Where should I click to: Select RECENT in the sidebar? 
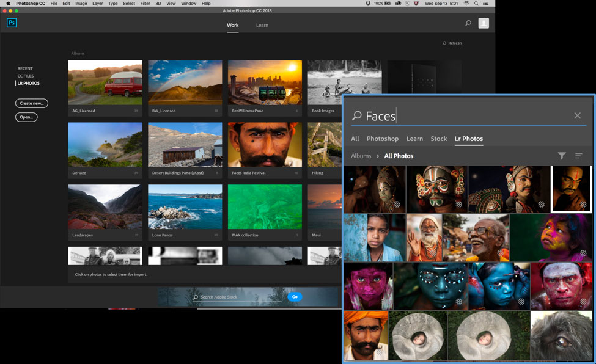25,68
